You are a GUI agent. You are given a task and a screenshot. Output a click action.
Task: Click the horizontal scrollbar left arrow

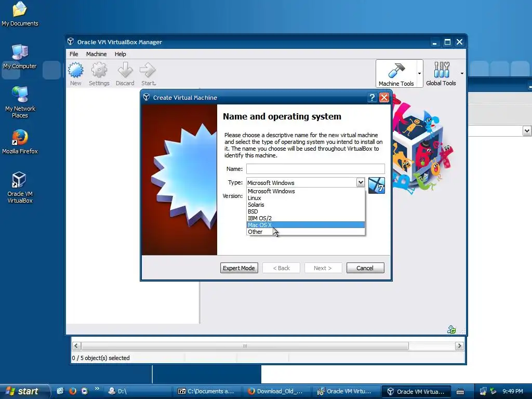(76, 345)
